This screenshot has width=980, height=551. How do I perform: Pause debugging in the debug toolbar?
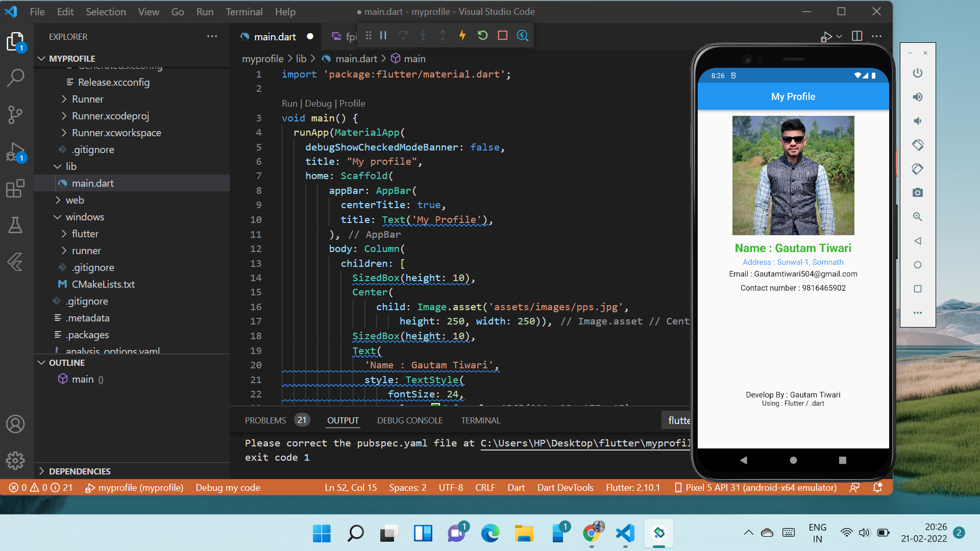(383, 35)
